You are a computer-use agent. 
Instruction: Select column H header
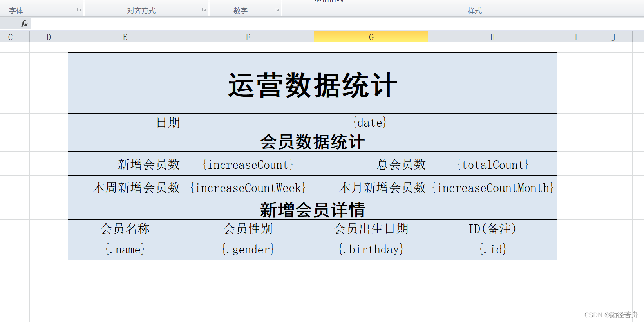click(x=492, y=37)
